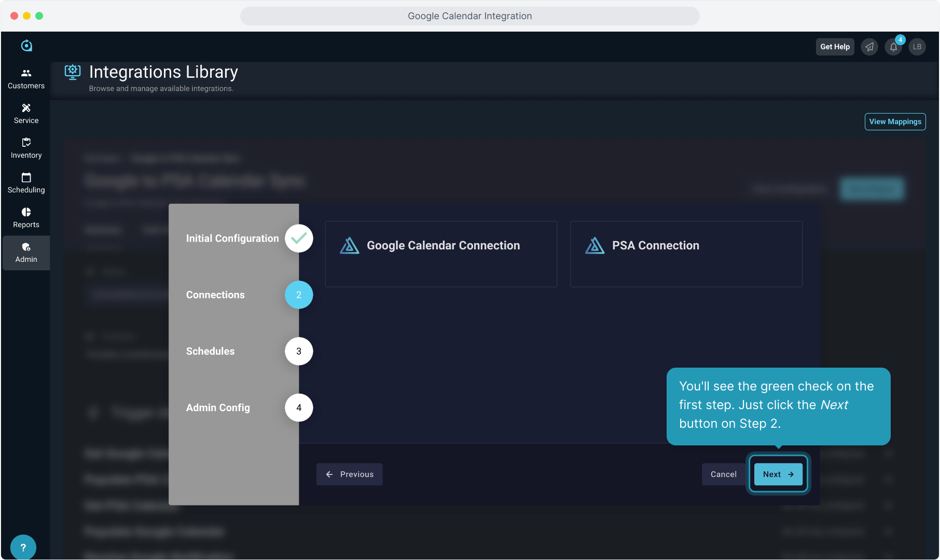Image resolution: width=940 pixels, height=560 pixels.
Task: Select the Admin sidebar item
Action: click(26, 253)
